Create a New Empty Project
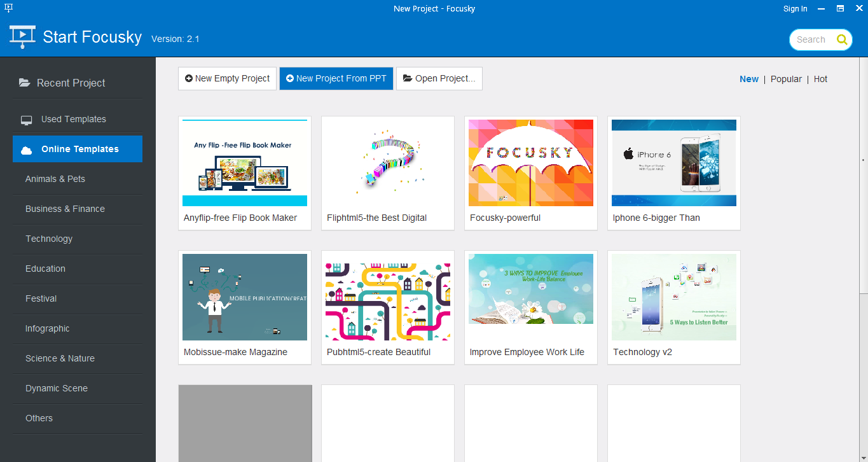This screenshot has height=462, width=868. click(x=227, y=78)
